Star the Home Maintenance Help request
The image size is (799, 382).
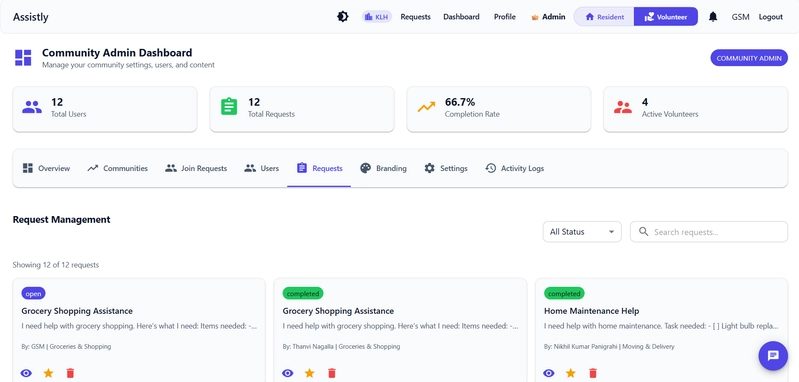571,373
